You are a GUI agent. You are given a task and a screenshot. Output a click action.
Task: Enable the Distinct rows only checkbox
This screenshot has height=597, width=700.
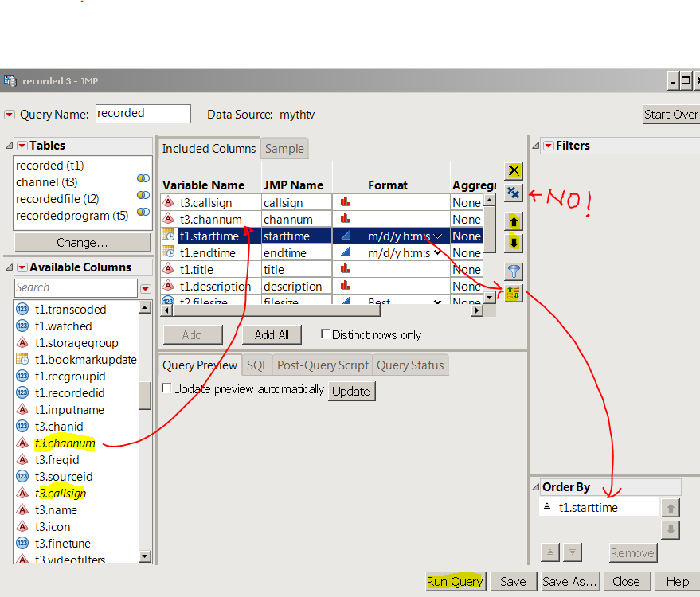pos(325,334)
